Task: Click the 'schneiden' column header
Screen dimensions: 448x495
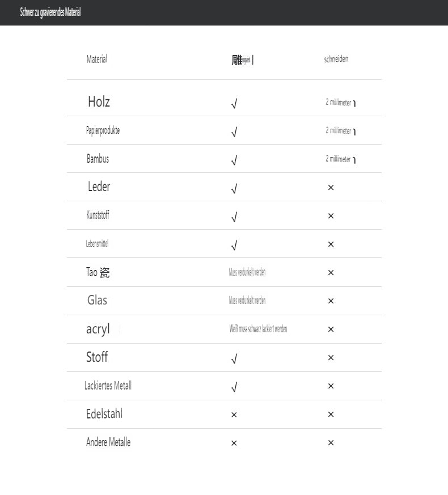Action: tap(336, 59)
